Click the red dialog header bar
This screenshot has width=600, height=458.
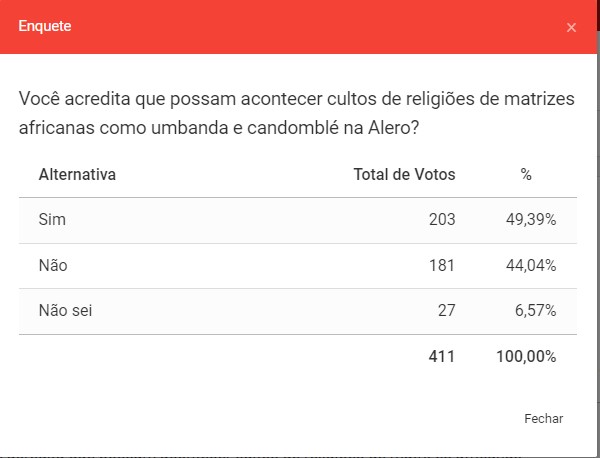tap(300, 27)
